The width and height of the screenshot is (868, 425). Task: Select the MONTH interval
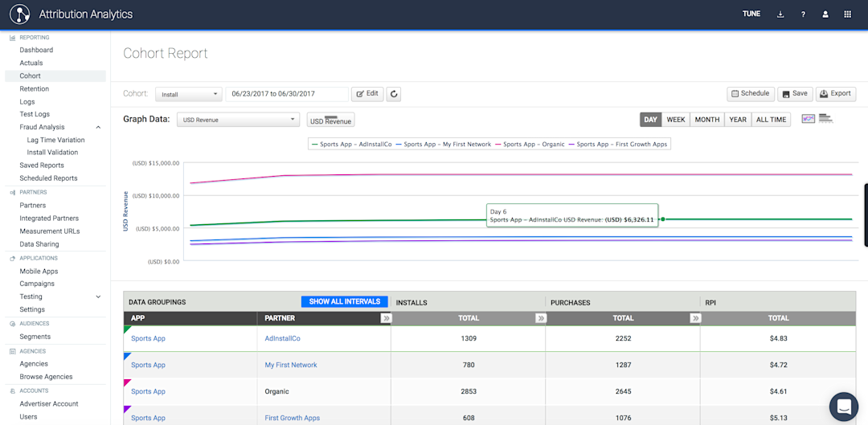point(707,120)
